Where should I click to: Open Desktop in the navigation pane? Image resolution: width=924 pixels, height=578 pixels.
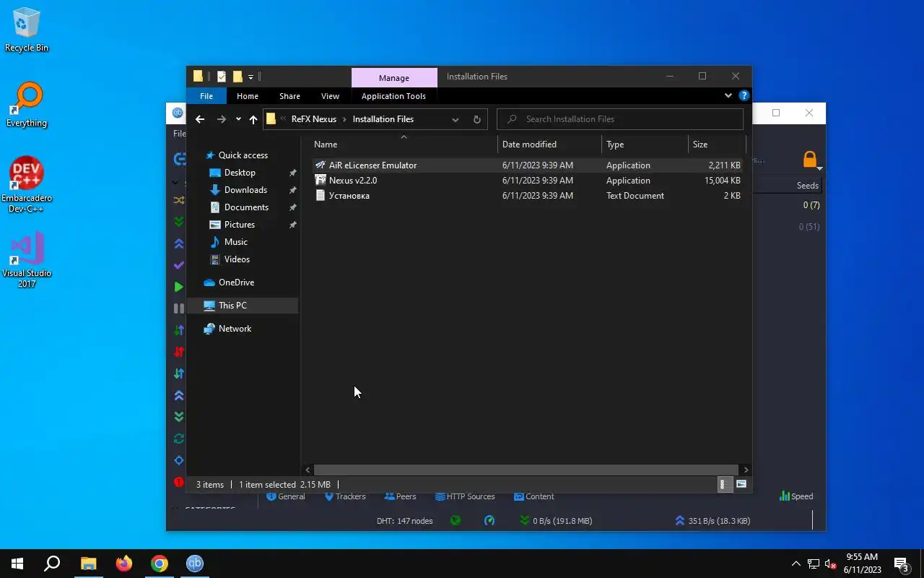240,173
